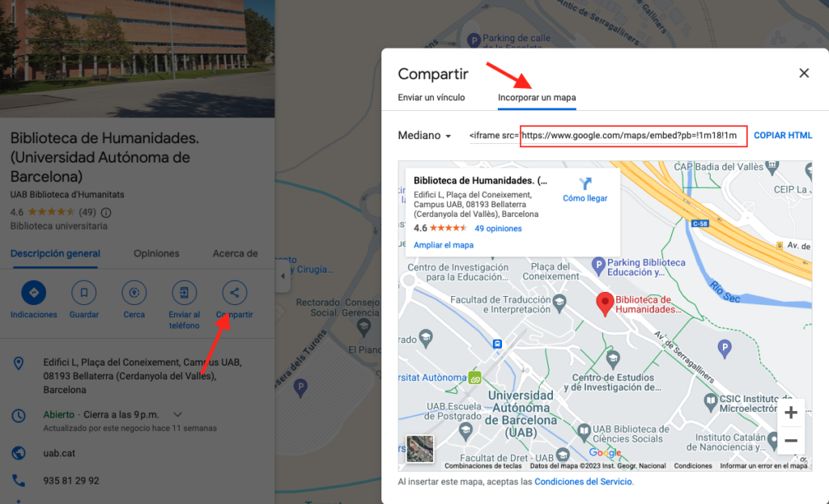
Task: Collapse the side panel arrow
Action: click(282, 276)
